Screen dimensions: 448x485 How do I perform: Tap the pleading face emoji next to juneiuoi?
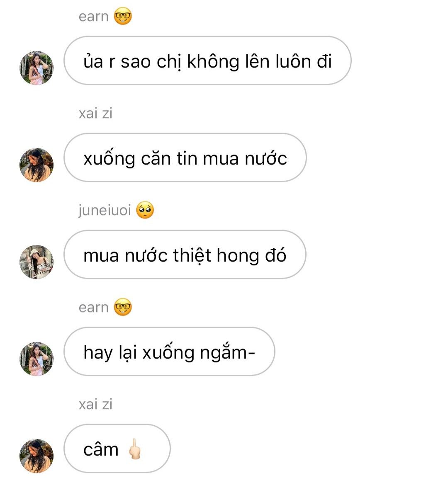tap(145, 210)
